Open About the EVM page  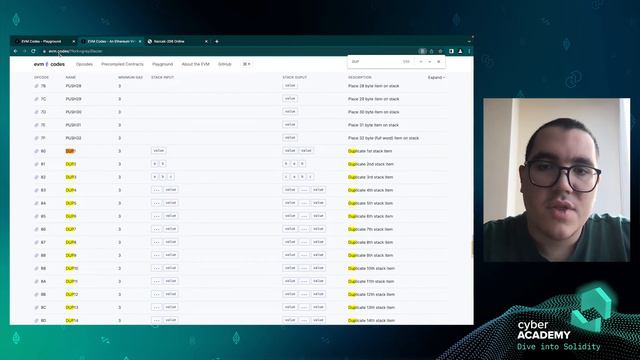pyautogui.click(x=196, y=64)
